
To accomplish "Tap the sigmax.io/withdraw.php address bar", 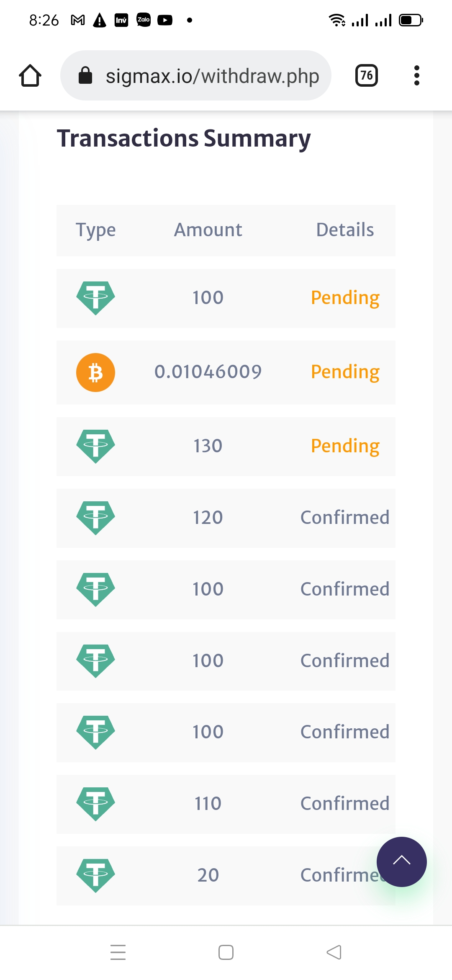I will click(x=212, y=76).
